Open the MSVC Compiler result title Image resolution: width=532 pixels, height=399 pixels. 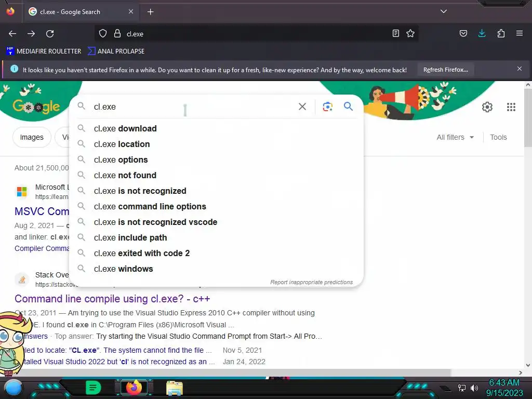coord(42,211)
